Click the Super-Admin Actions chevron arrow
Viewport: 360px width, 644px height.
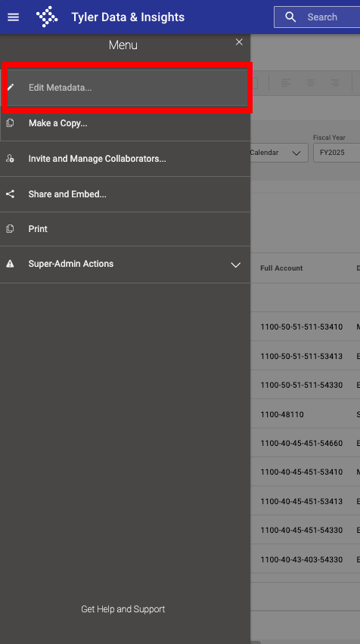(235, 265)
